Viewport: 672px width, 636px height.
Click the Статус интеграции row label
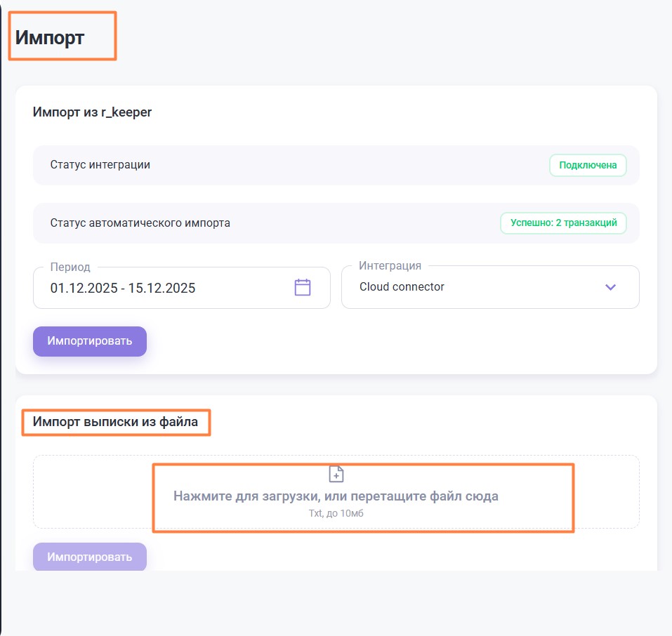(100, 165)
